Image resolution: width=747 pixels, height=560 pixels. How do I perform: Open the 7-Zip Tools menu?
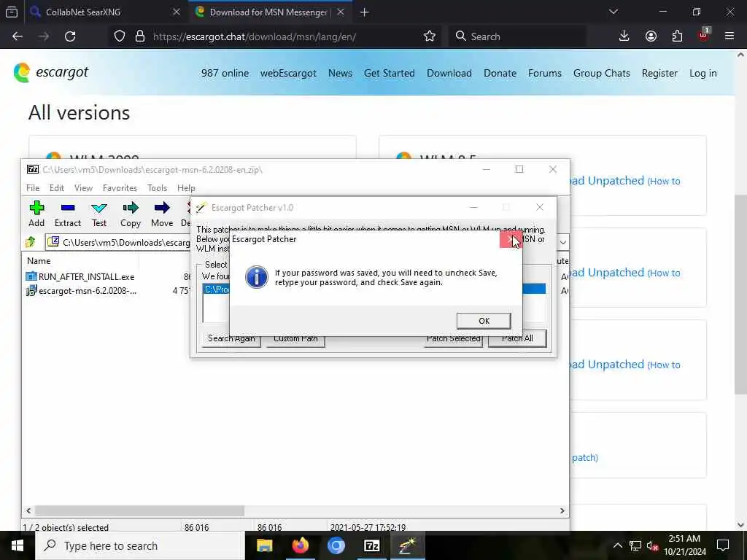(x=158, y=188)
